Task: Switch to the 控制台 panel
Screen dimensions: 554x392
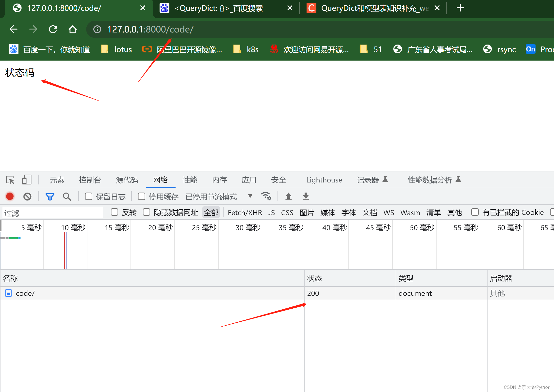Action: point(90,180)
